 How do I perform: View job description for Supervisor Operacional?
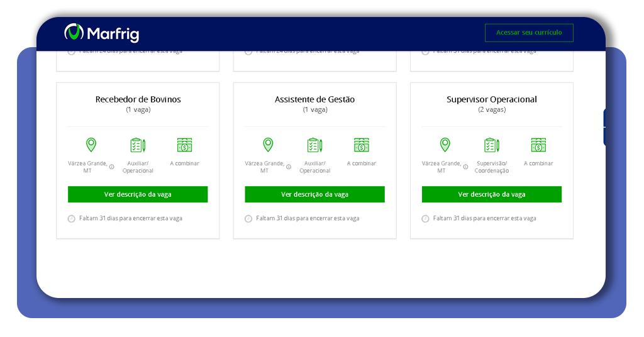(x=491, y=194)
